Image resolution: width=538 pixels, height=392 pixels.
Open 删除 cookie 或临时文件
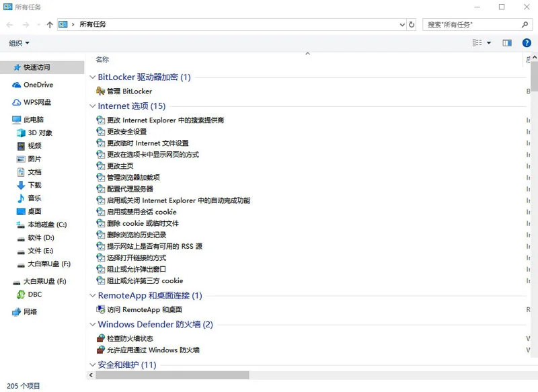[143, 223]
